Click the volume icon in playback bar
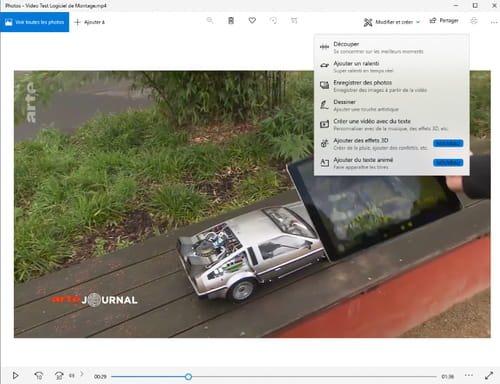 [72, 375]
